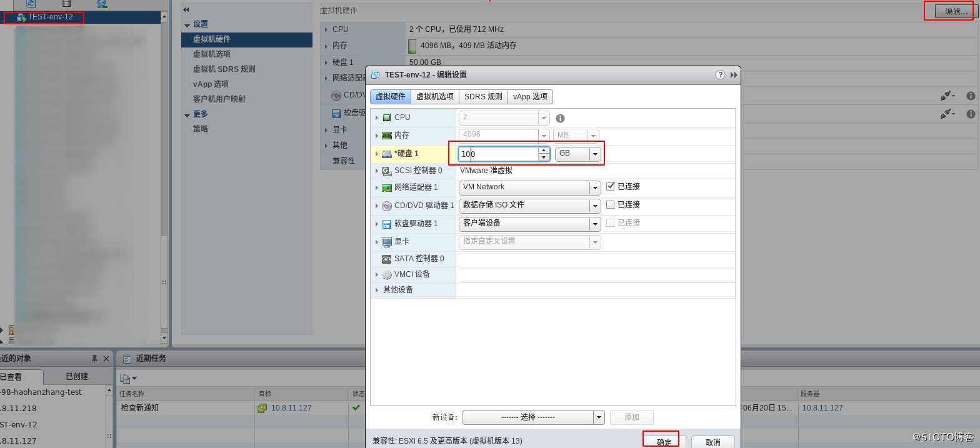Click the 编辑... button in background

coord(956,11)
